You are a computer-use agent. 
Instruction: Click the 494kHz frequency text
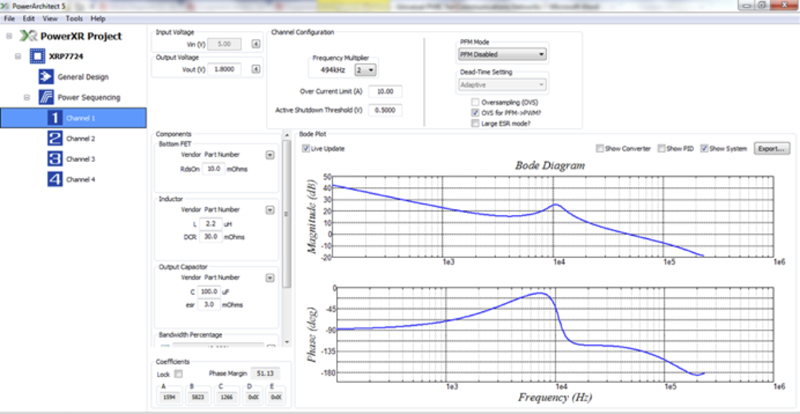(332, 70)
